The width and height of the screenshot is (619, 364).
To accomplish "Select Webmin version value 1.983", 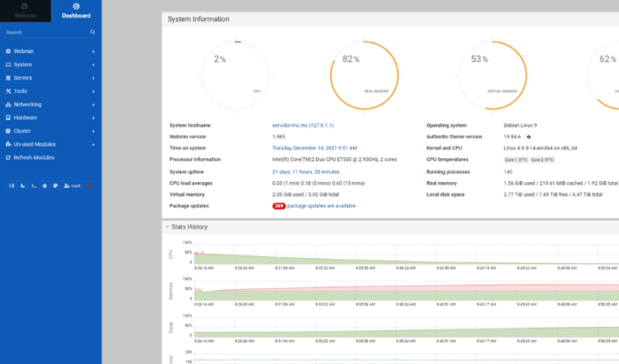I will (x=278, y=137).
